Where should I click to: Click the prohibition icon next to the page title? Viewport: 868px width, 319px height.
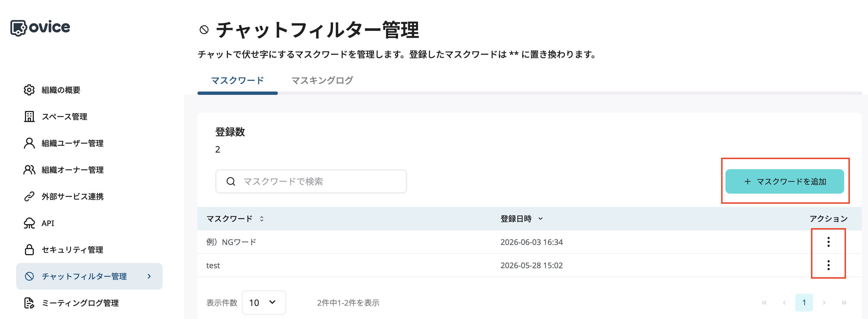pyautogui.click(x=204, y=30)
